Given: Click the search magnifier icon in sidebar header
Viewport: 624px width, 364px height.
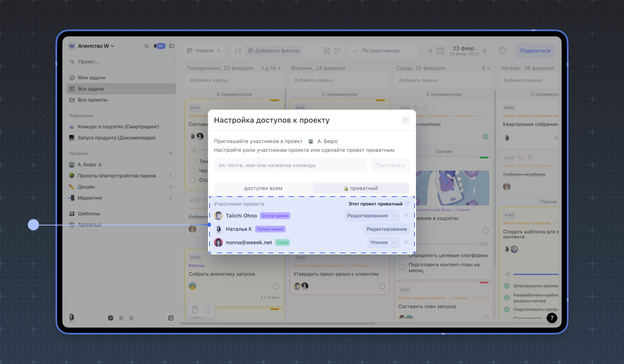Looking at the screenshot, I should point(146,46).
